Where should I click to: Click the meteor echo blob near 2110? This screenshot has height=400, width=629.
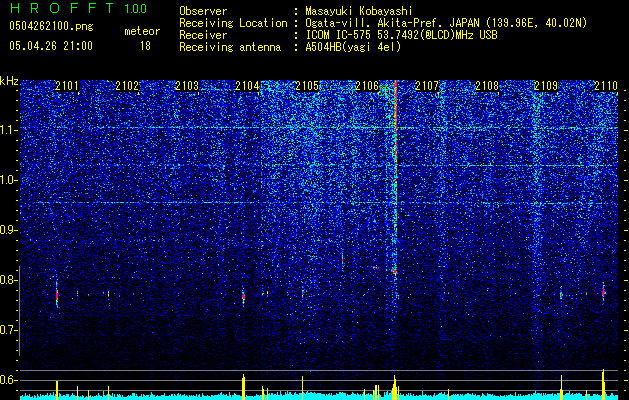click(x=603, y=293)
